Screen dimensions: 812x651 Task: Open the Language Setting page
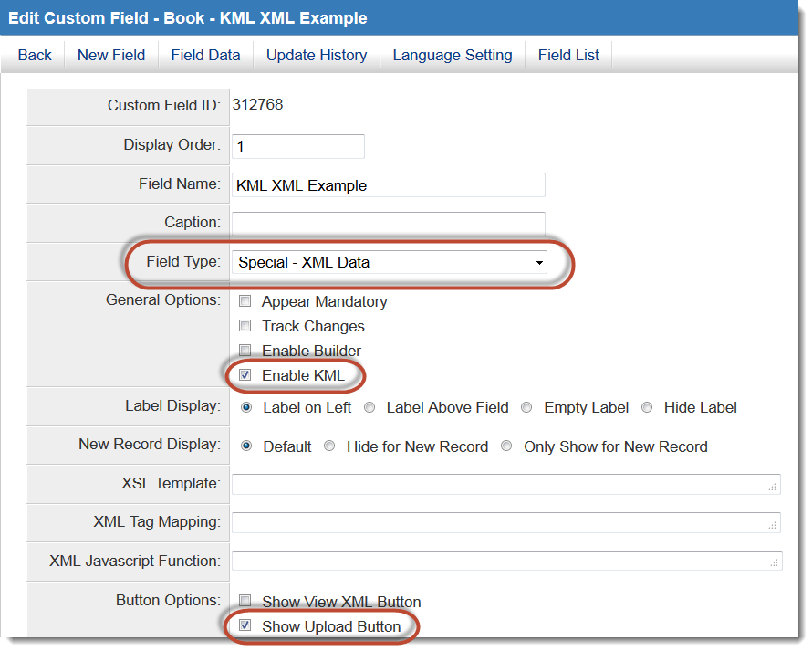coord(452,55)
